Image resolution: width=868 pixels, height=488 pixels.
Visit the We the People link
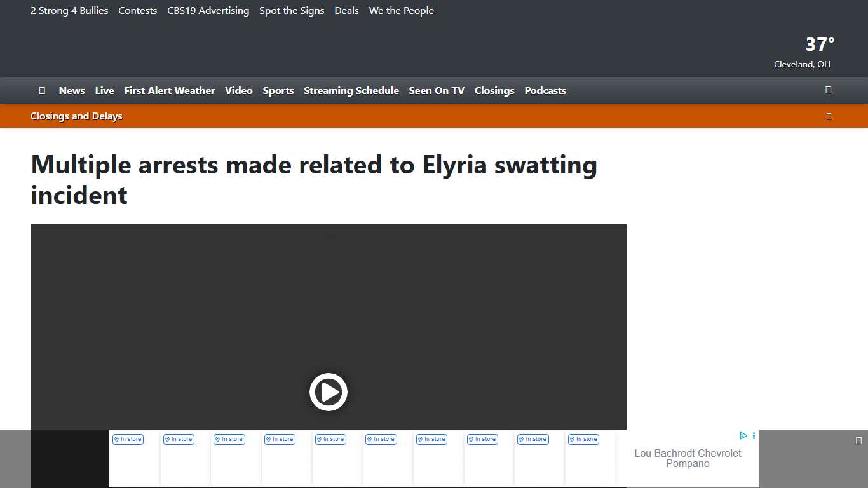(x=401, y=10)
